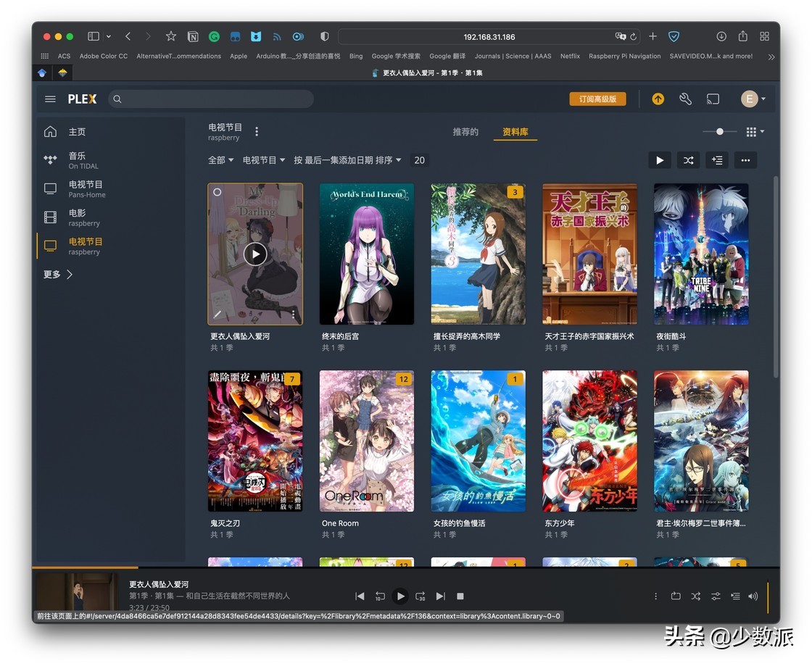Image resolution: width=812 pixels, height=666 pixels.
Task: Mute audio with the volume icon
Action: 753,596
